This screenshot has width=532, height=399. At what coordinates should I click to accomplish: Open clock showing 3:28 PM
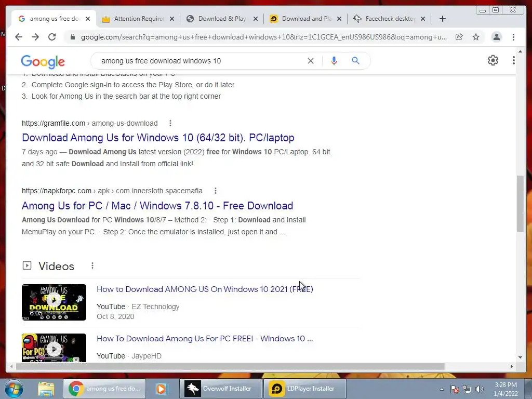pos(506,389)
